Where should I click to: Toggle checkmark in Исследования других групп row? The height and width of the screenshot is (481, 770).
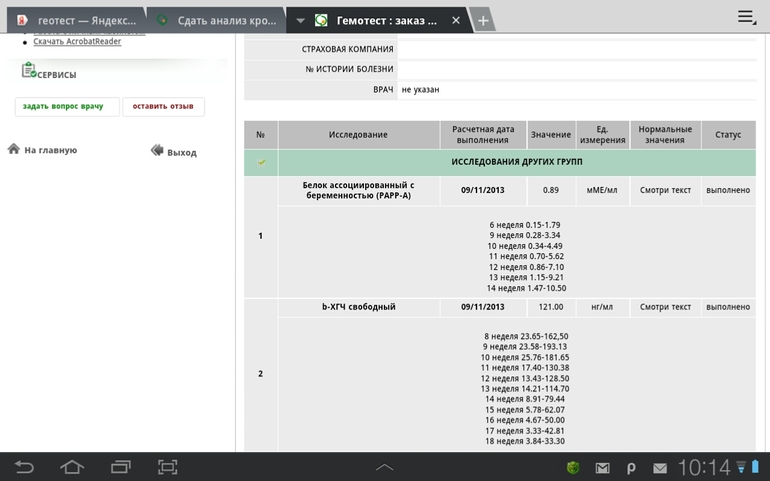pos(261,162)
